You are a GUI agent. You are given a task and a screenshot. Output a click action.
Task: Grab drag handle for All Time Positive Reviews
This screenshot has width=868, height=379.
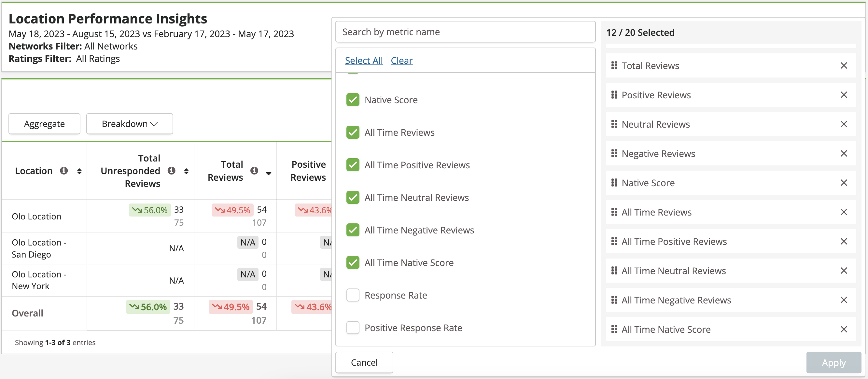(614, 241)
